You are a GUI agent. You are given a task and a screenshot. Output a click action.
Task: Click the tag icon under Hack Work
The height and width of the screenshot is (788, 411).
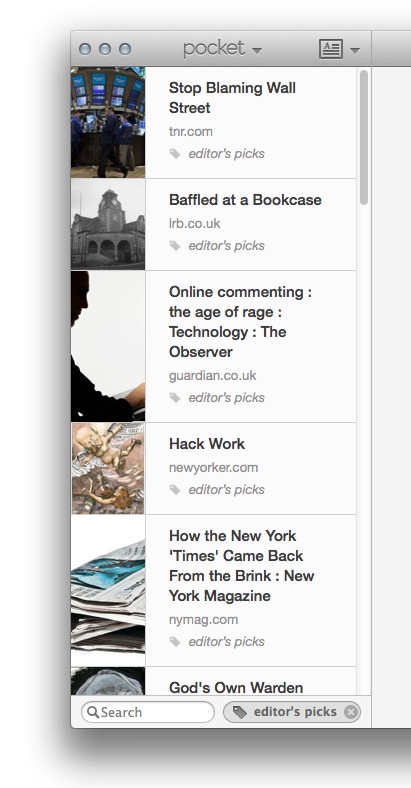pyautogui.click(x=175, y=489)
